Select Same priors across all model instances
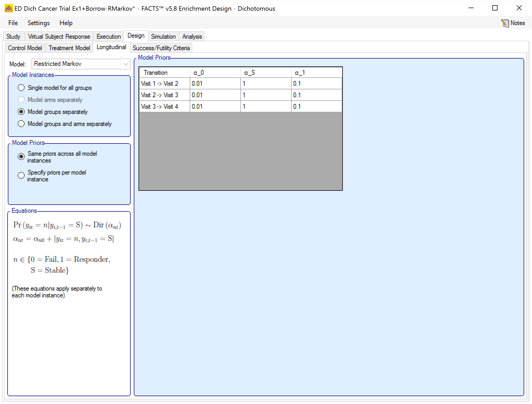The width and height of the screenshot is (532, 404). click(x=21, y=157)
